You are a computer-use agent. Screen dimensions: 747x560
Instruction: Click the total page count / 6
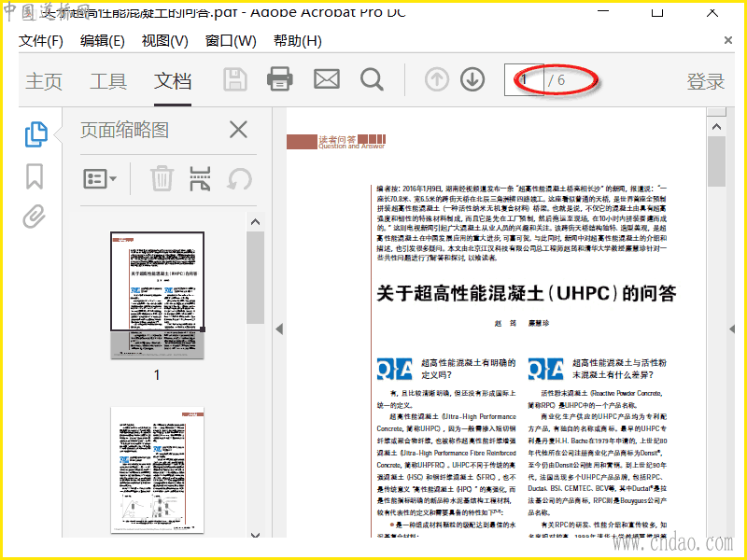(x=557, y=80)
